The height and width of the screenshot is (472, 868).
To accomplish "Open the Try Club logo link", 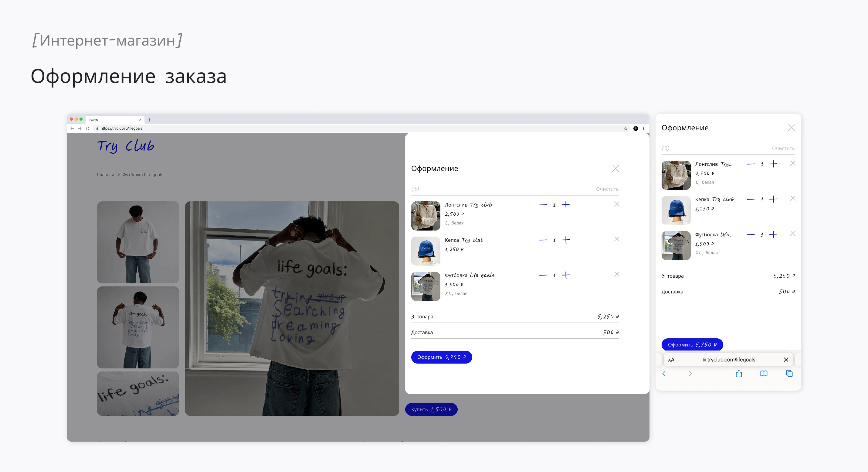I will click(x=125, y=146).
